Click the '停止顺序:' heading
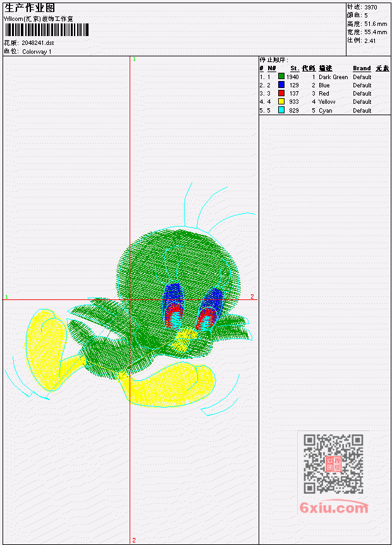The image size is (392, 545). point(274,60)
